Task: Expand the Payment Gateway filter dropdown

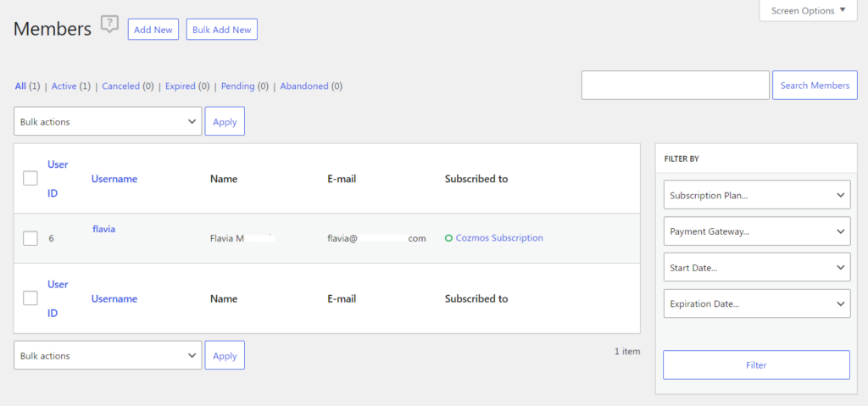Action: pyautogui.click(x=757, y=231)
